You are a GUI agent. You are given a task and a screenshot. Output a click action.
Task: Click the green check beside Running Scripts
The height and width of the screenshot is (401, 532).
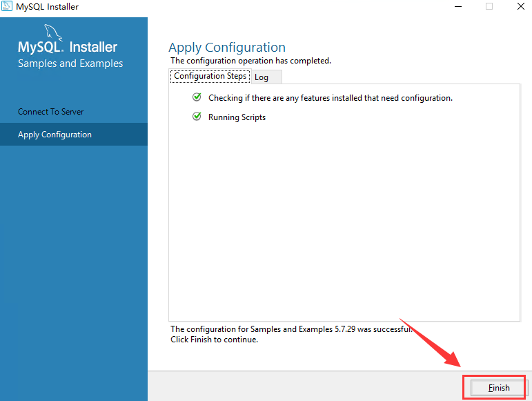click(x=197, y=117)
